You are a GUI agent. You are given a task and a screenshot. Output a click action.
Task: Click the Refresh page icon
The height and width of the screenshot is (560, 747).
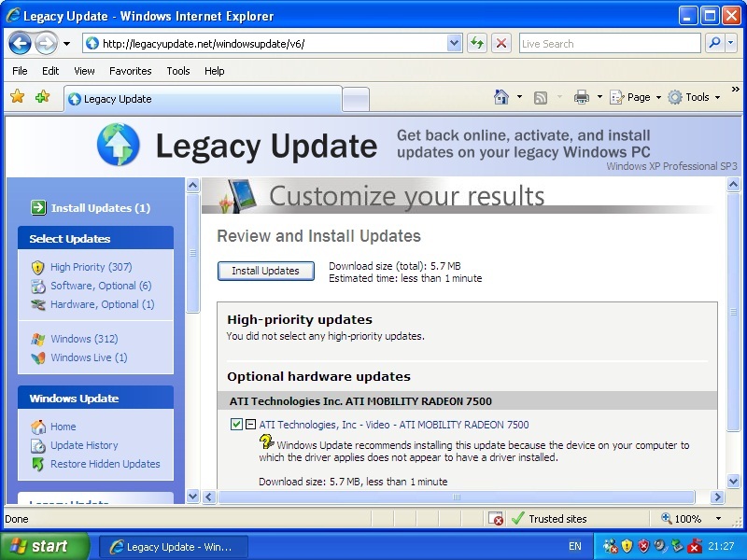point(477,43)
